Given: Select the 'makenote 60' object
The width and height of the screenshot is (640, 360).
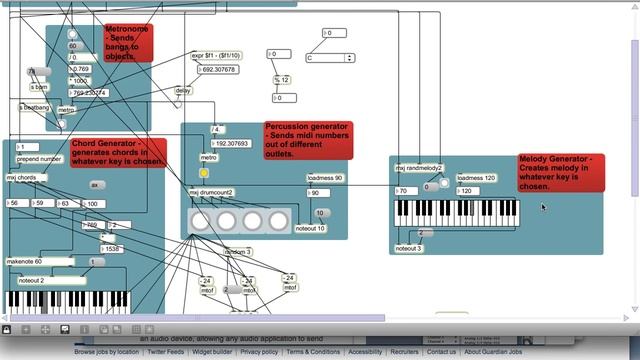Looking at the screenshot, I should pos(40,261).
